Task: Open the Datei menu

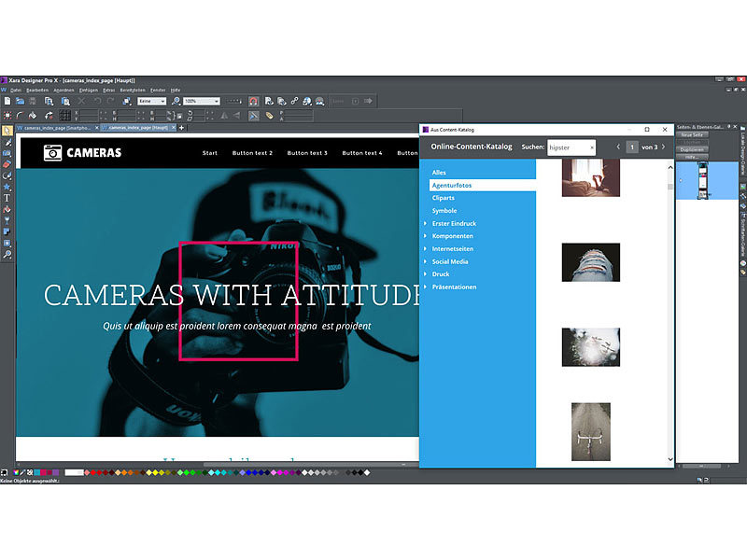Action: [x=16, y=90]
